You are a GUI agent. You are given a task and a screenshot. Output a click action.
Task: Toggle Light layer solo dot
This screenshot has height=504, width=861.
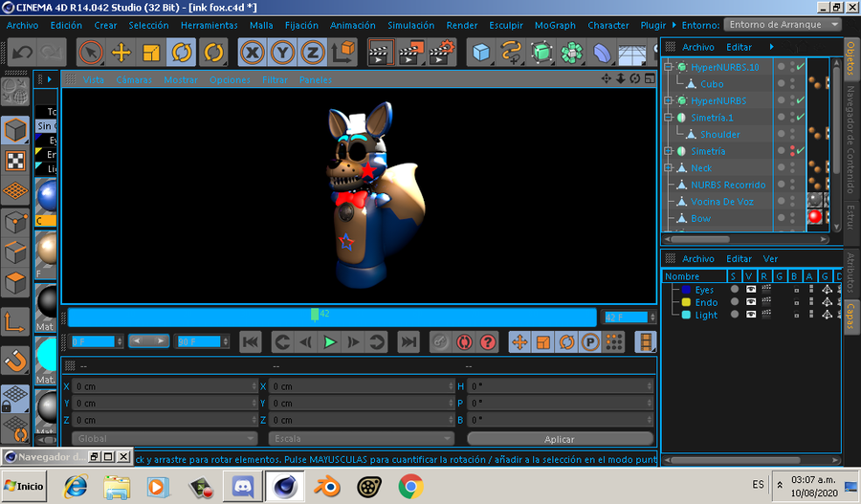[734, 315]
